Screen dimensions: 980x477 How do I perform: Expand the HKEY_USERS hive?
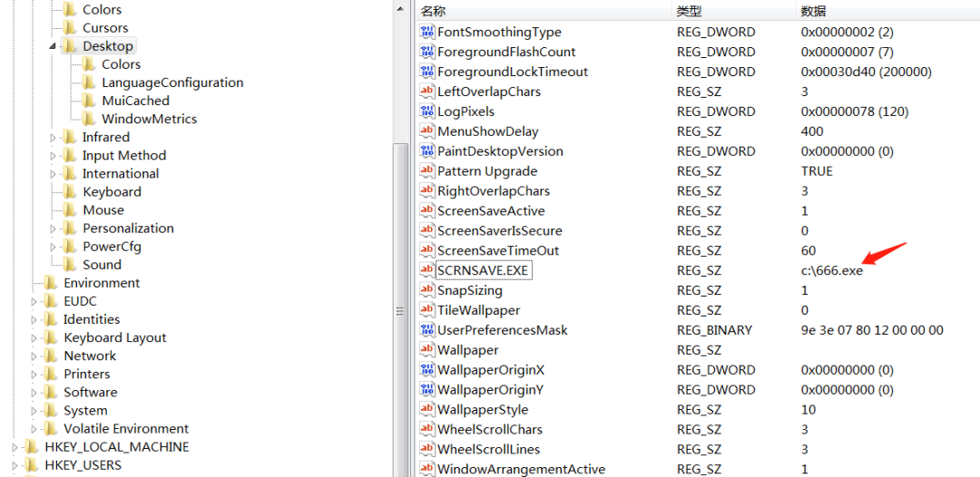(x=15, y=465)
